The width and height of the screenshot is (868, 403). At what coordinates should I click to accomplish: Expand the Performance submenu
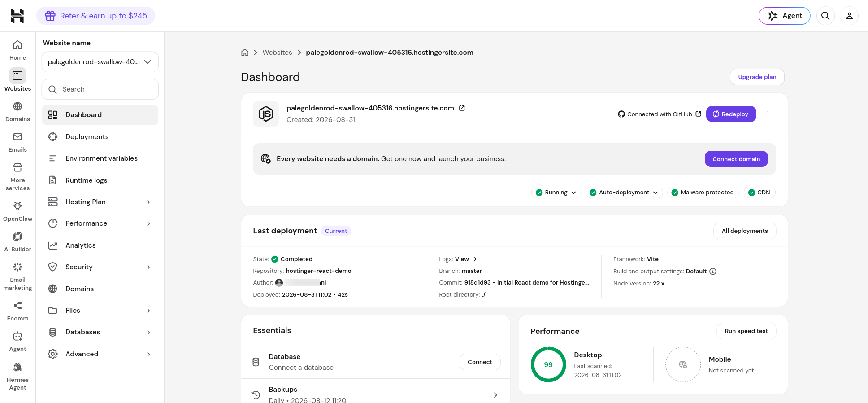[x=148, y=223]
